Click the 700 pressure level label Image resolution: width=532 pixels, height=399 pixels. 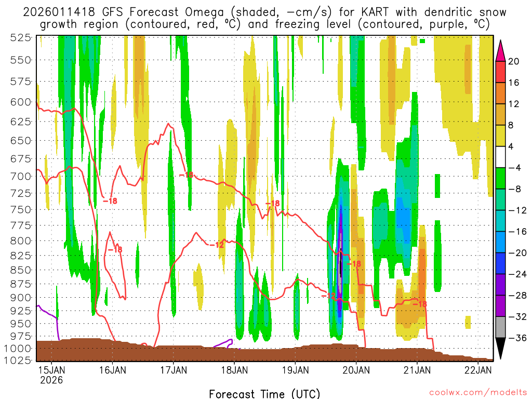pyautogui.click(x=20, y=177)
